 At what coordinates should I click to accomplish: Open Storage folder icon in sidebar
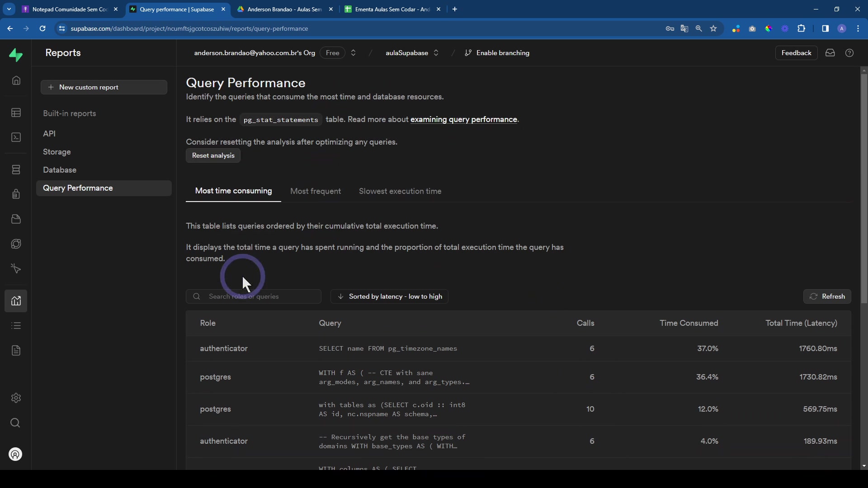point(16,219)
